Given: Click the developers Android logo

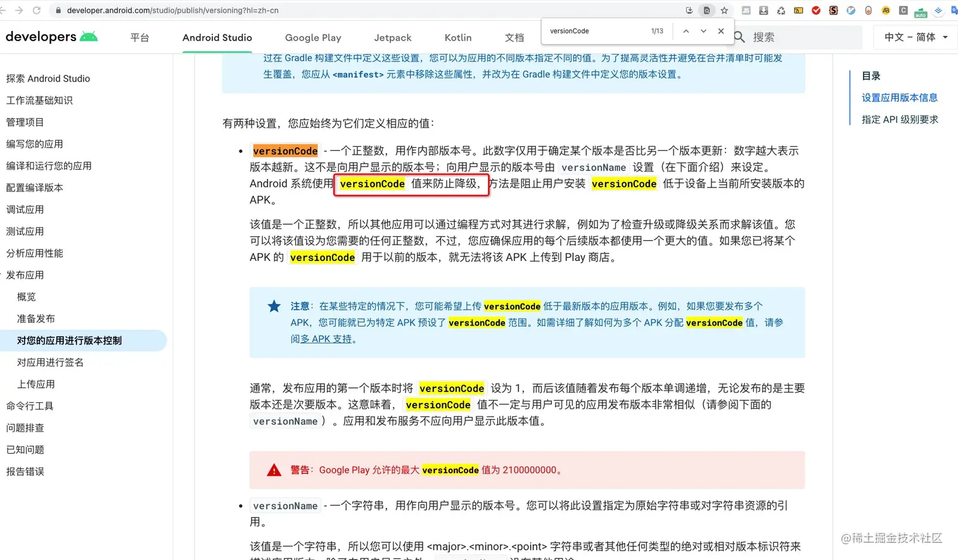Looking at the screenshot, I should [51, 37].
